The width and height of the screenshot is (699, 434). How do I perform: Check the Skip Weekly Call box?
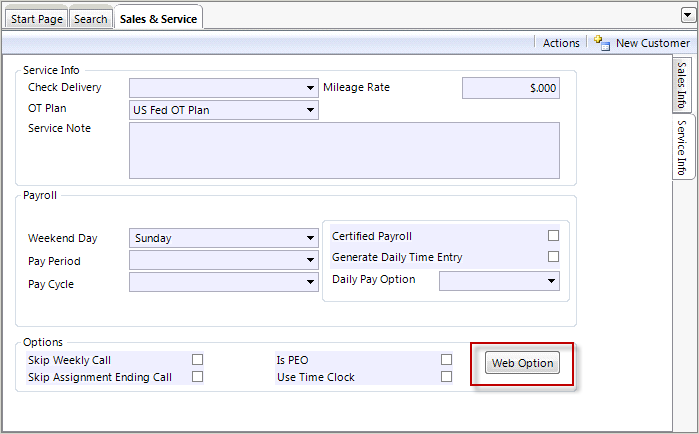click(197, 359)
